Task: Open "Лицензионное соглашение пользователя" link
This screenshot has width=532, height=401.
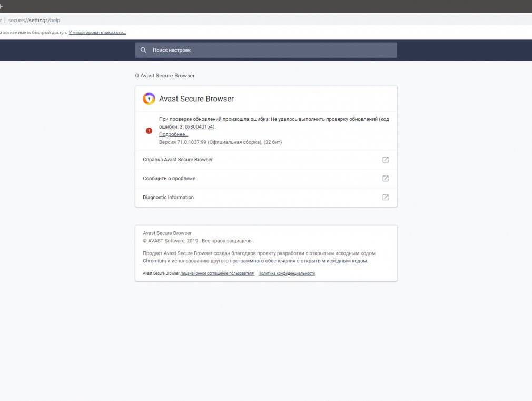Action: [217, 273]
